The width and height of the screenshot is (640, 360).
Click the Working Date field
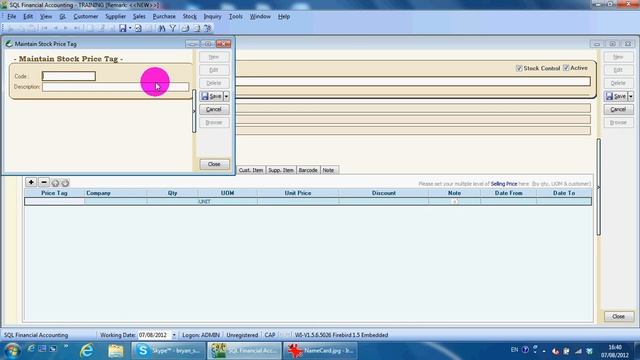[154, 335]
